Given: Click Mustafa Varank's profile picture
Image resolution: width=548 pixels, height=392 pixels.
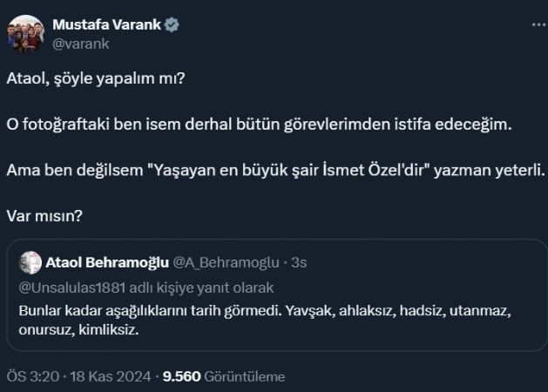Looking at the screenshot, I should click(x=26, y=33).
